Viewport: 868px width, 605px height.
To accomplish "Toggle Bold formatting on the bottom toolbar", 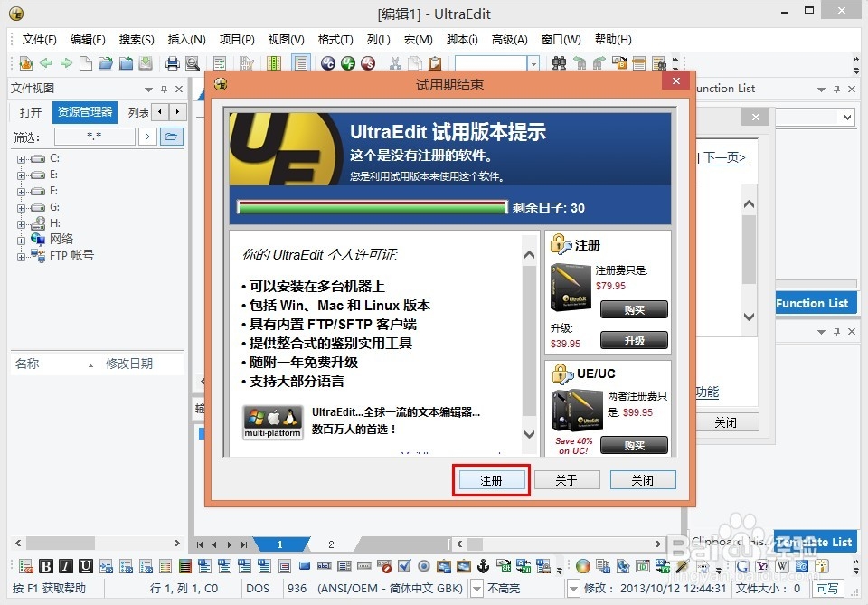I will point(46,566).
